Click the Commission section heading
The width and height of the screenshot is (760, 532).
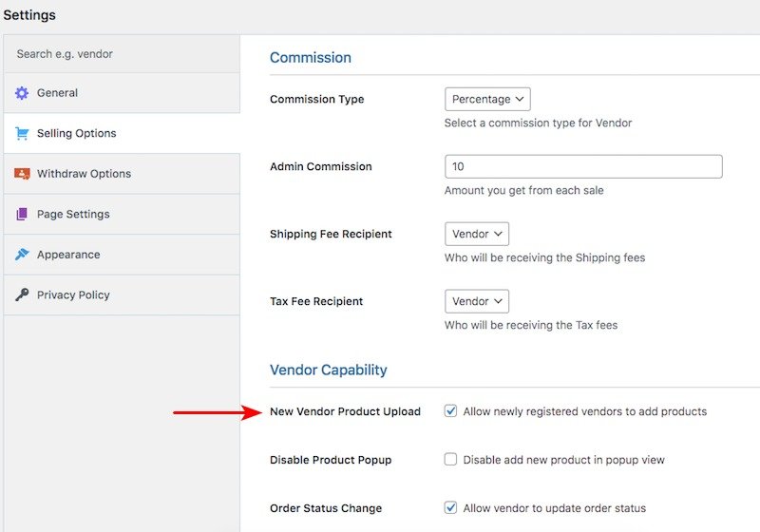click(311, 58)
